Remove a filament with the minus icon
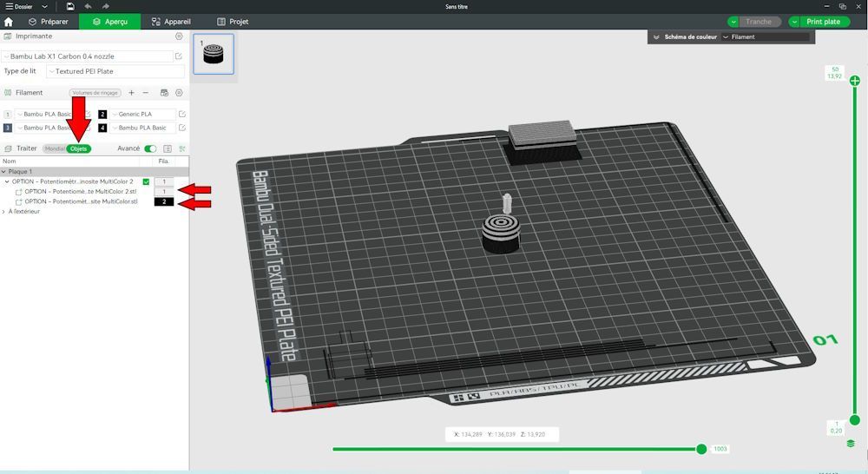868x474 pixels. 146,93
